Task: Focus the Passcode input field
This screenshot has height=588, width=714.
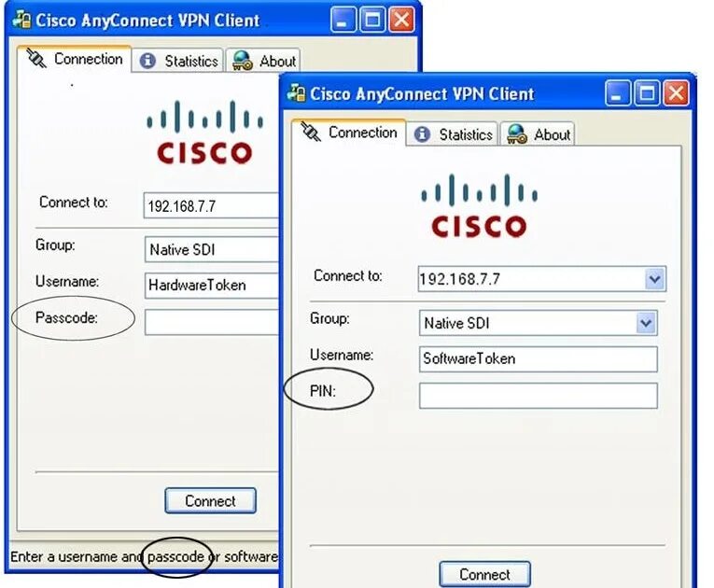Action: pyautogui.click(x=212, y=322)
